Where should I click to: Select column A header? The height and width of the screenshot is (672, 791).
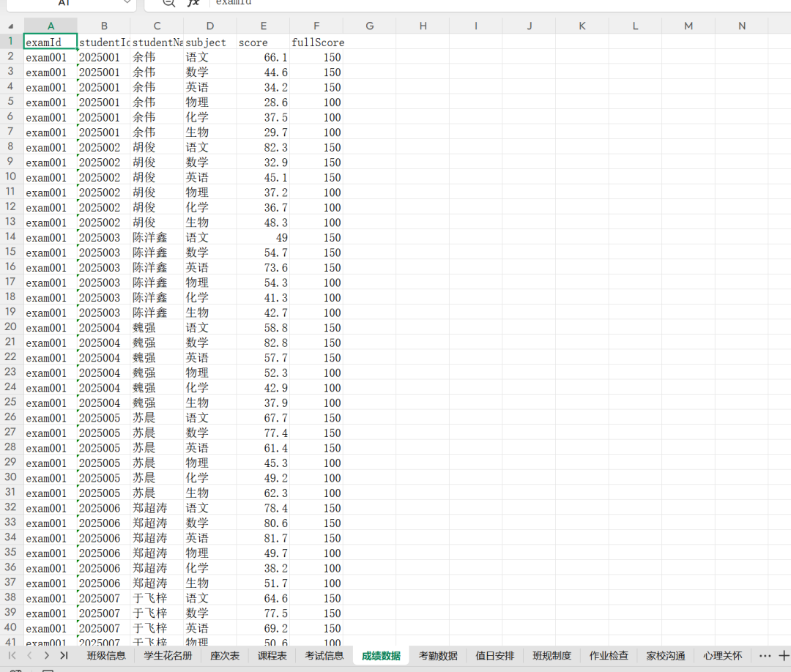coord(51,26)
